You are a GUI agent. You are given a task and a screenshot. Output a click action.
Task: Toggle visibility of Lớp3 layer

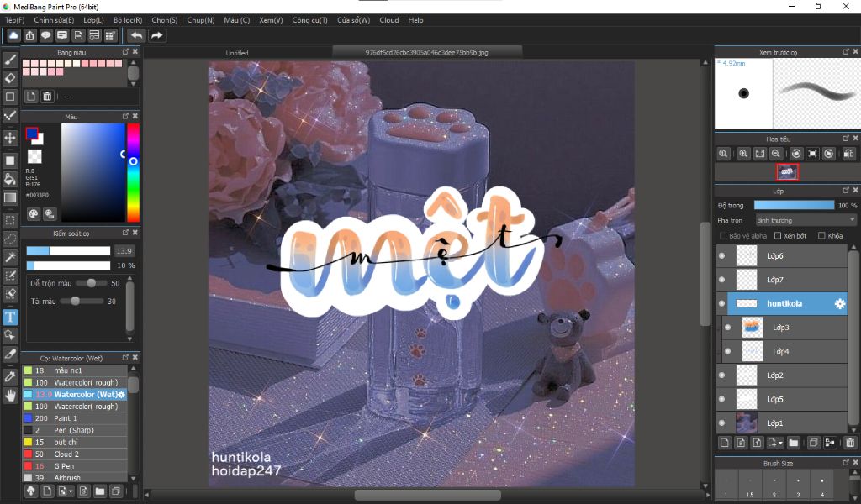point(728,328)
